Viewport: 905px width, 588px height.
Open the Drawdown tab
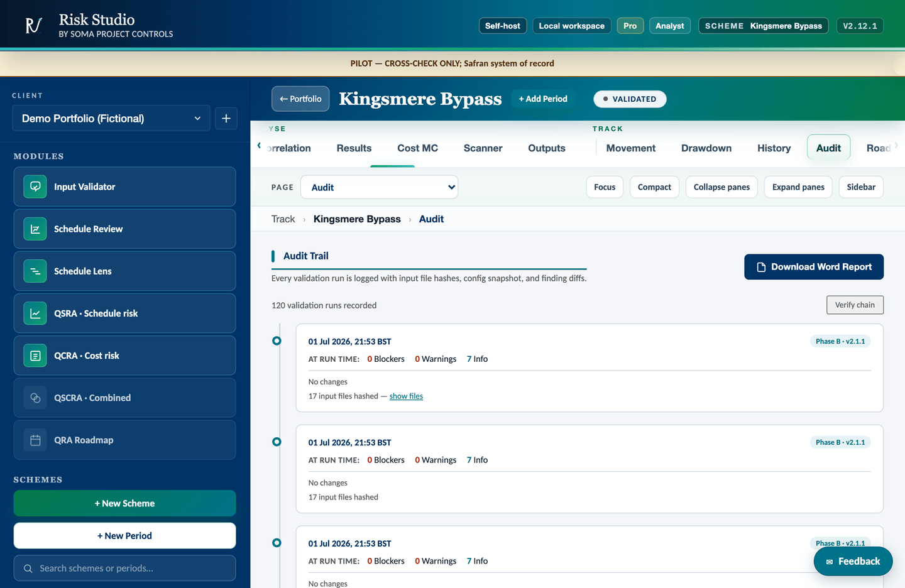[706, 148]
